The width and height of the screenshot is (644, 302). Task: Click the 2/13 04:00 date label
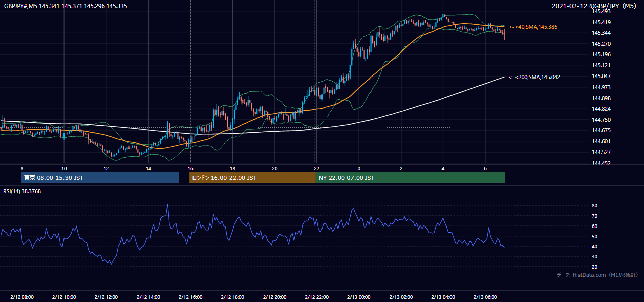(x=443, y=297)
